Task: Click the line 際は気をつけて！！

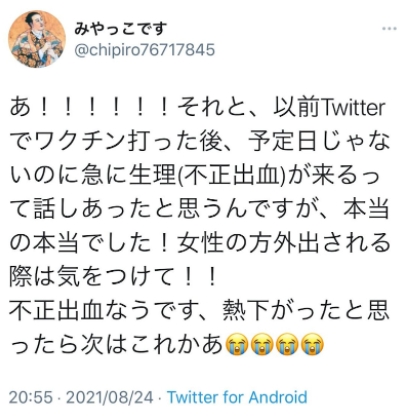Action: pos(114,277)
